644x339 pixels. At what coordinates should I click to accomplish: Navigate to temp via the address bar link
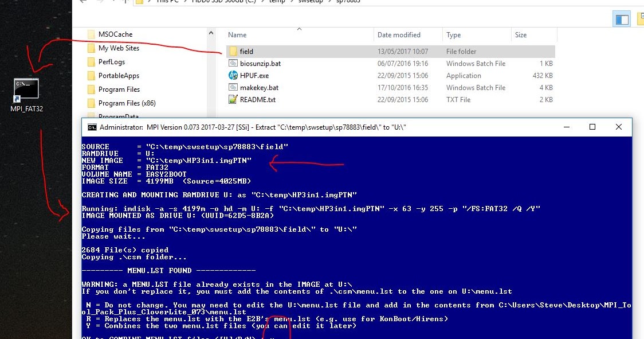278,2
